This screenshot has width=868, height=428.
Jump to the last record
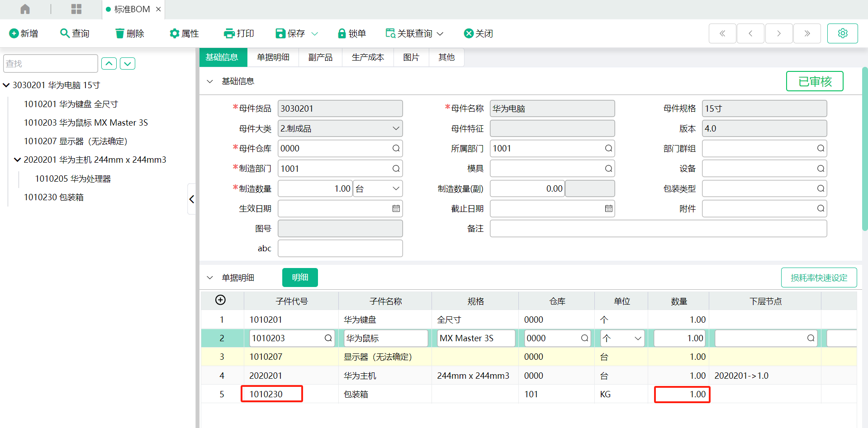807,33
